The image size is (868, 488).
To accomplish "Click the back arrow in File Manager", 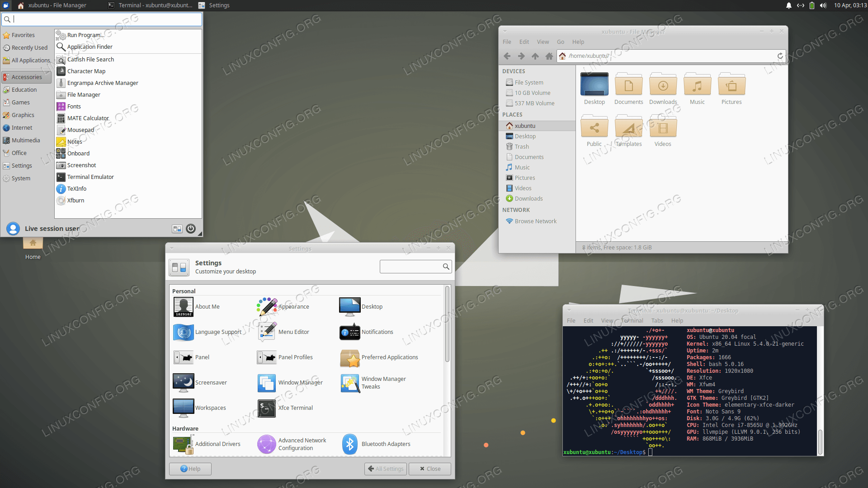I will click(x=507, y=56).
